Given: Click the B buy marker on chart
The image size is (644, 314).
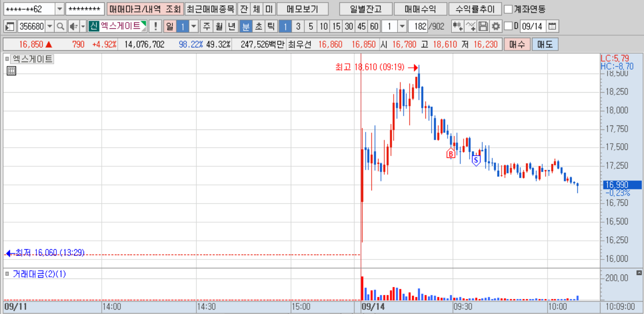Looking at the screenshot, I should click(451, 153).
